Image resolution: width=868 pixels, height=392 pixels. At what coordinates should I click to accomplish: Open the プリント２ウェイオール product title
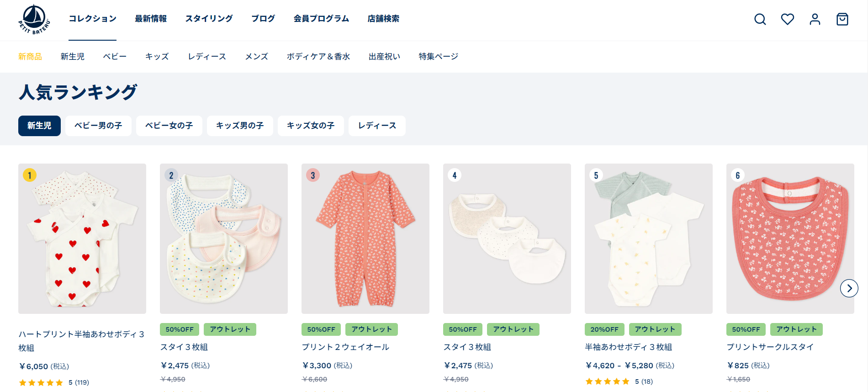tap(345, 347)
